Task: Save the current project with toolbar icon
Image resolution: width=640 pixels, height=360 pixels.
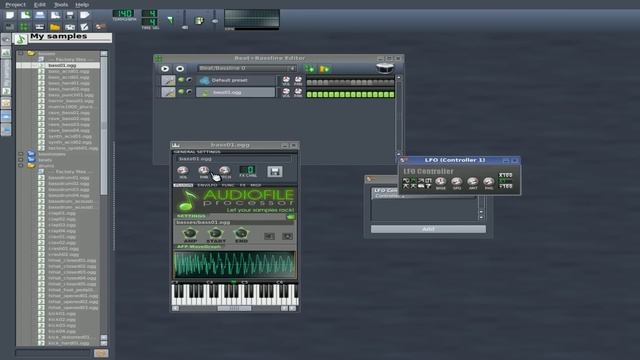Action: point(70,15)
